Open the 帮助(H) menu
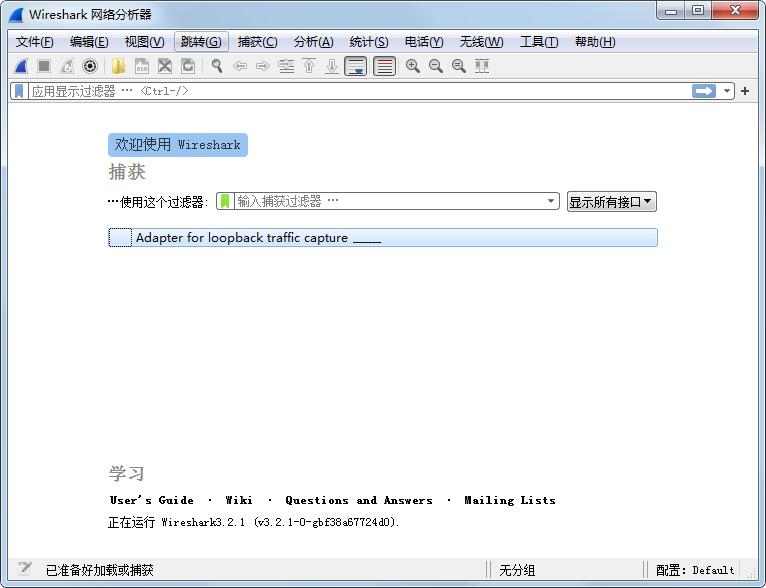The image size is (766, 588). pos(595,42)
